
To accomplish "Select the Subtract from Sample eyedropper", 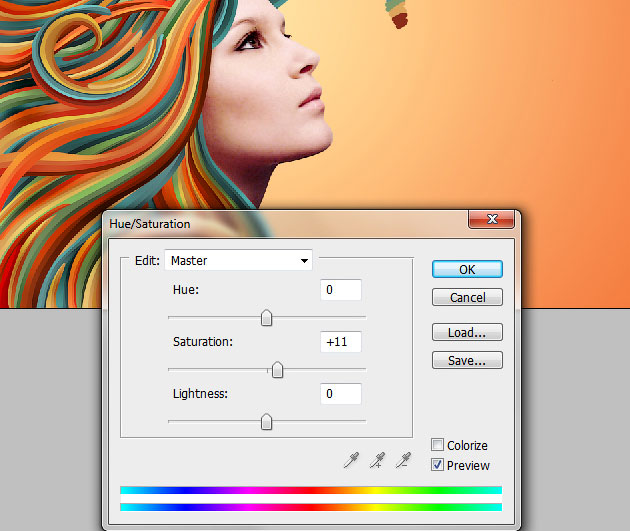I will point(403,460).
